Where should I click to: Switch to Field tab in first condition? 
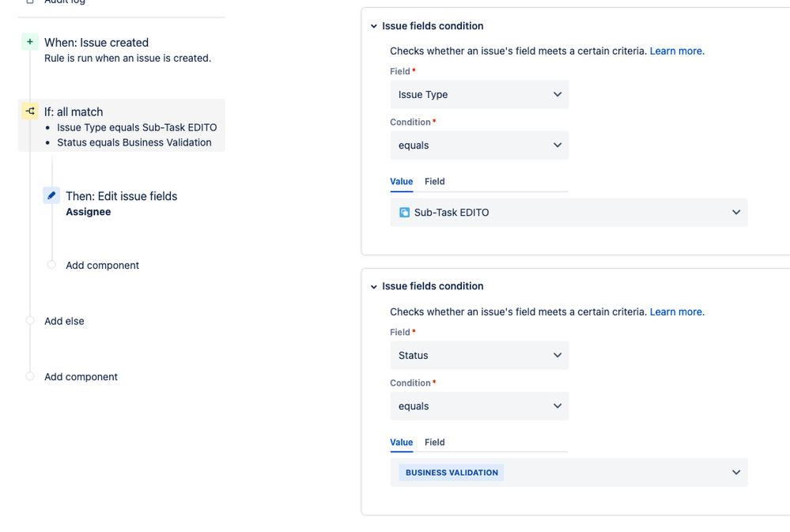coord(434,182)
